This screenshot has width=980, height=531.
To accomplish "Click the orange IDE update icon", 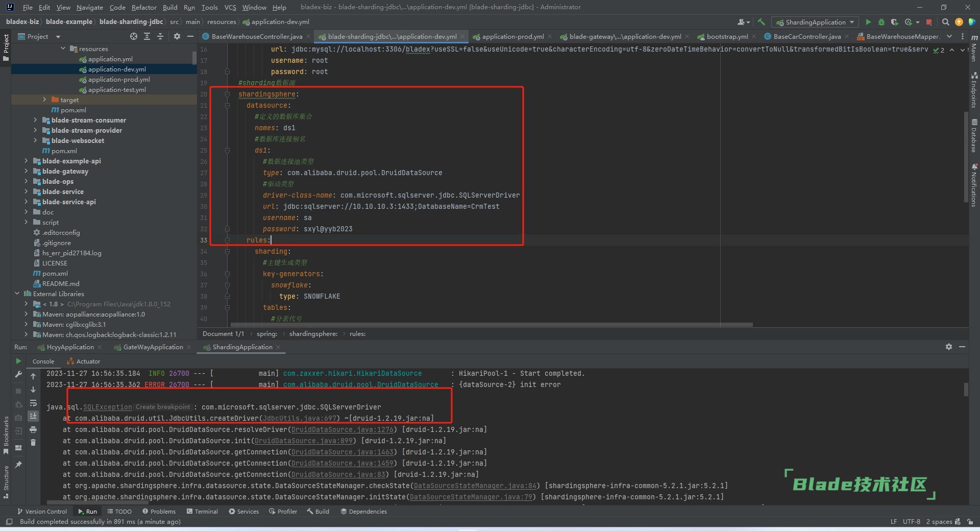I will click(x=959, y=22).
